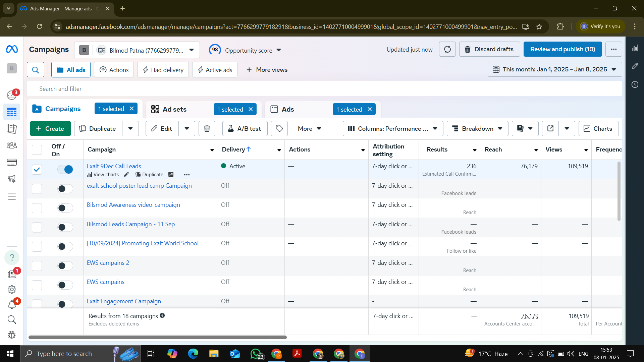
Task: Open WhatsApp from the Windows taskbar
Action: click(256, 354)
